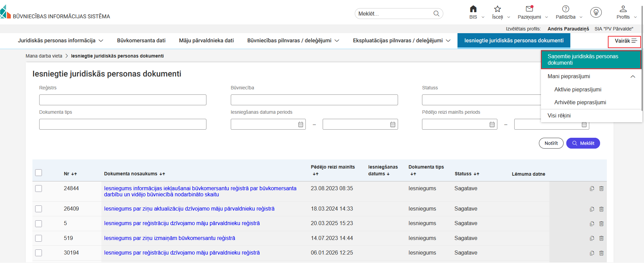The image size is (644, 263).
Task: Click the Palīdzība question mark icon
Action: pos(566,9)
